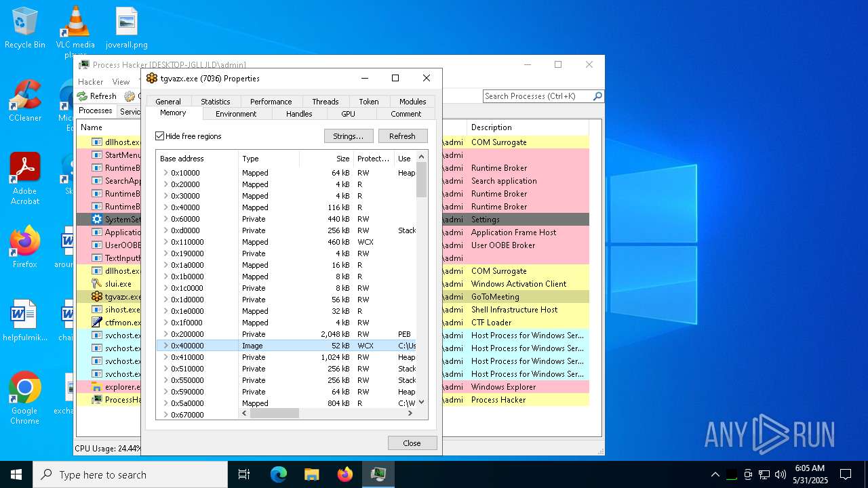The height and width of the screenshot is (488, 868).
Task: Switch to the GPU tab
Action: point(349,114)
